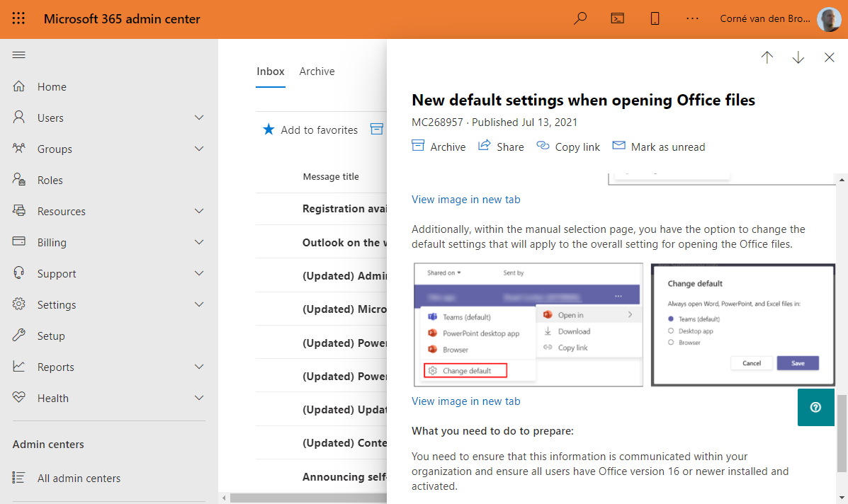Expand the Resources chevron
Image resolution: width=848 pixels, height=504 pixels.
(x=199, y=211)
